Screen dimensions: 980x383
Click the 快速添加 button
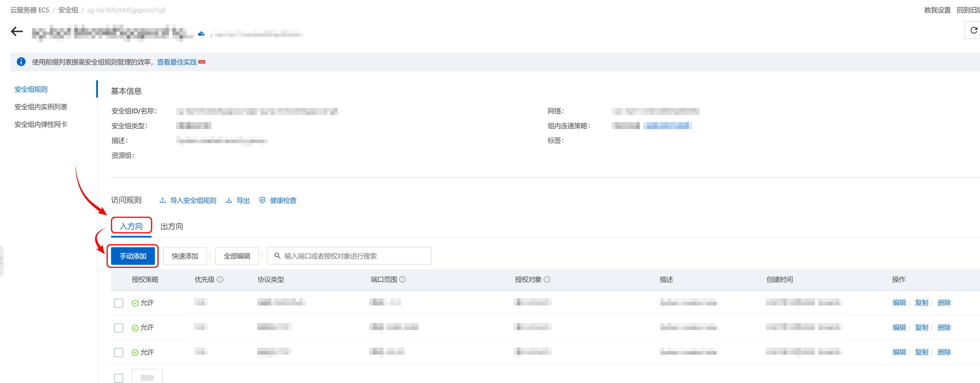click(x=185, y=256)
